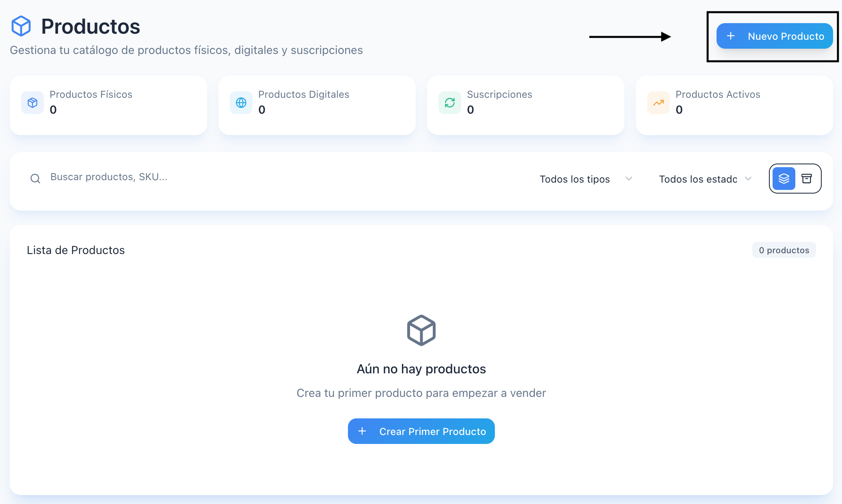Click the Productos Digitales globe icon
The height and width of the screenshot is (504, 842).
coord(241,103)
